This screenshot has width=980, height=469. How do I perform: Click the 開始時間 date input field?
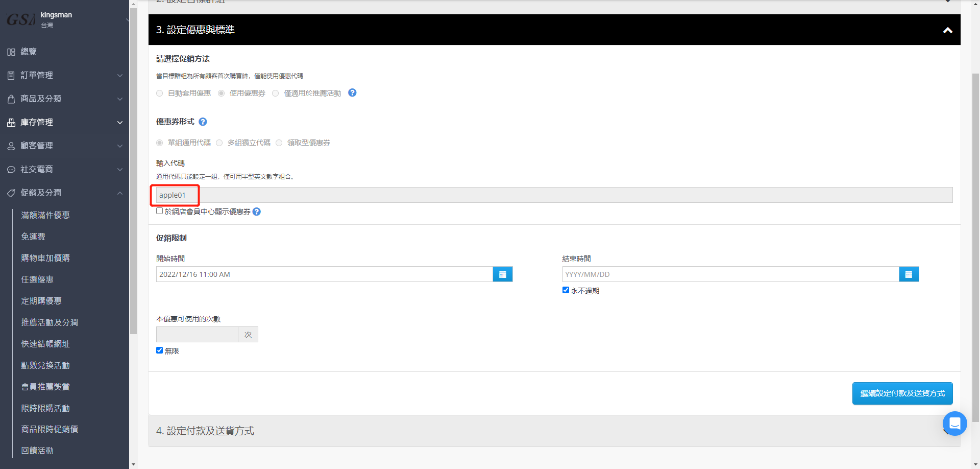pyautogui.click(x=324, y=274)
